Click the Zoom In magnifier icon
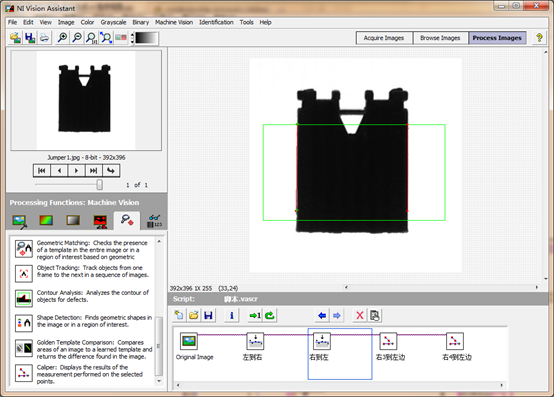Image resolution: width=554 pixels, height=397 pixels. 63,38
